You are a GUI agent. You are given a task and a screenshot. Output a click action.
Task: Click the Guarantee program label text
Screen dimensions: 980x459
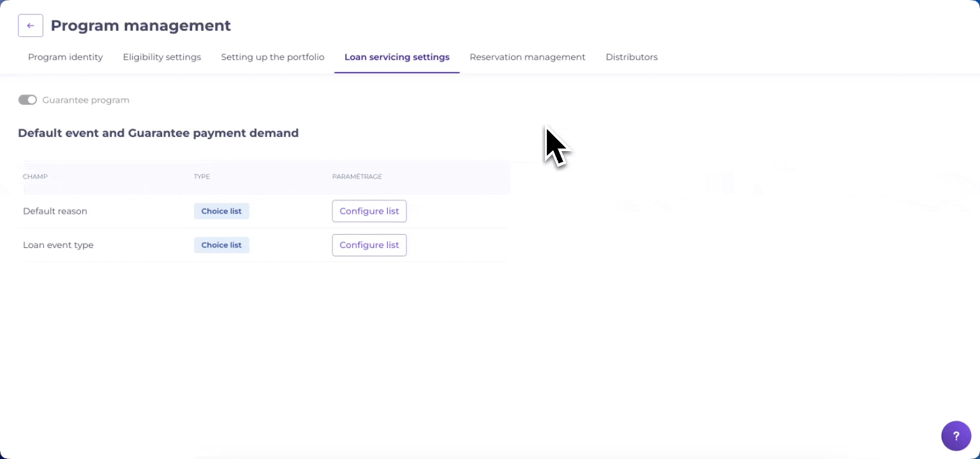(85, 100)
